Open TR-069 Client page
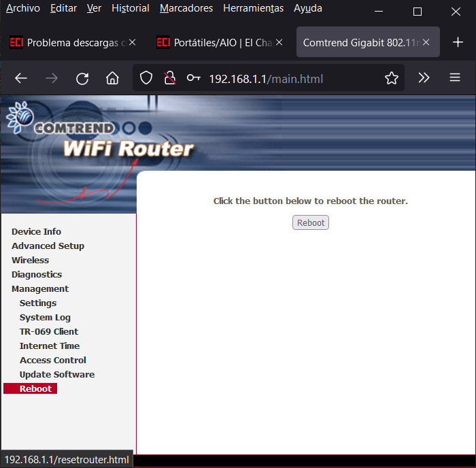The image size is (476, 468). pyautogui.click(x=49, y=332)
